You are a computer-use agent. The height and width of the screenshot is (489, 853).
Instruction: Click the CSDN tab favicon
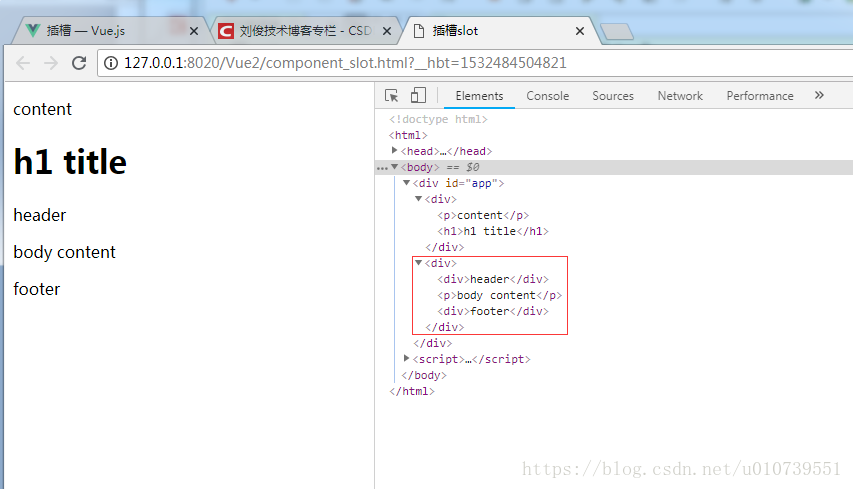pyautogui.click(x=226, y=31)
